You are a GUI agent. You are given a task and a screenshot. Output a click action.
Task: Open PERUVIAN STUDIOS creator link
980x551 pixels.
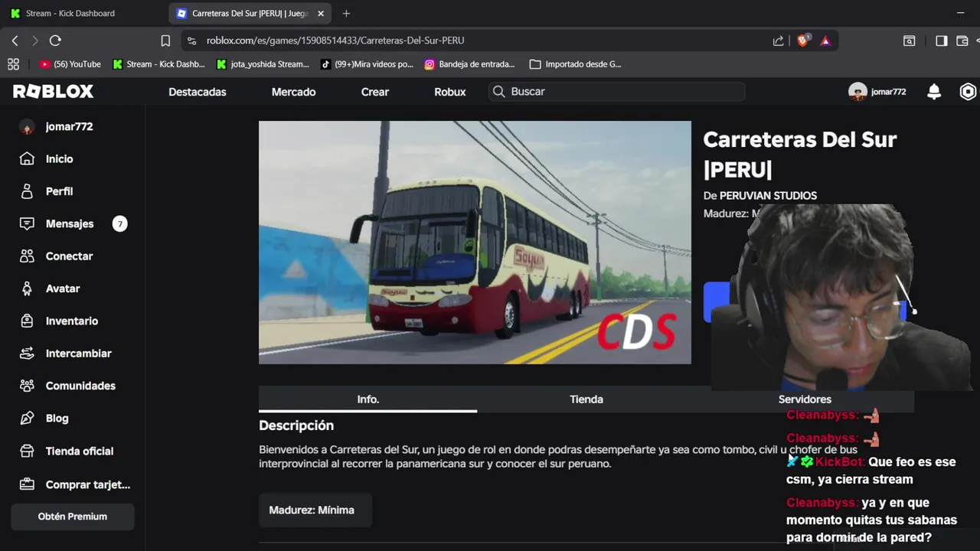coord(768,196)
